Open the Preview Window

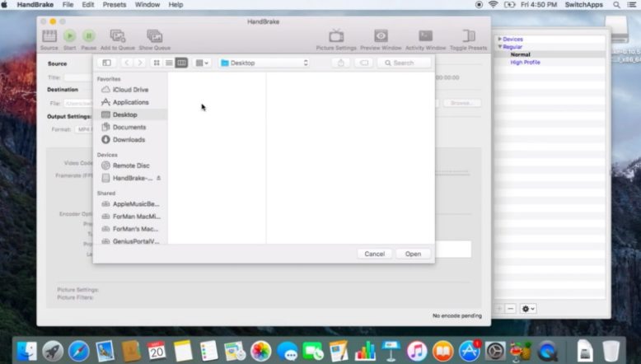click(381, 36)
